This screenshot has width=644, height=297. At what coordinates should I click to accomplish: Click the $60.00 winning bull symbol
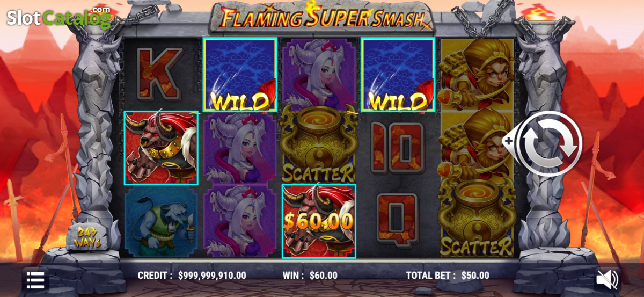click(x=319, y=221)
